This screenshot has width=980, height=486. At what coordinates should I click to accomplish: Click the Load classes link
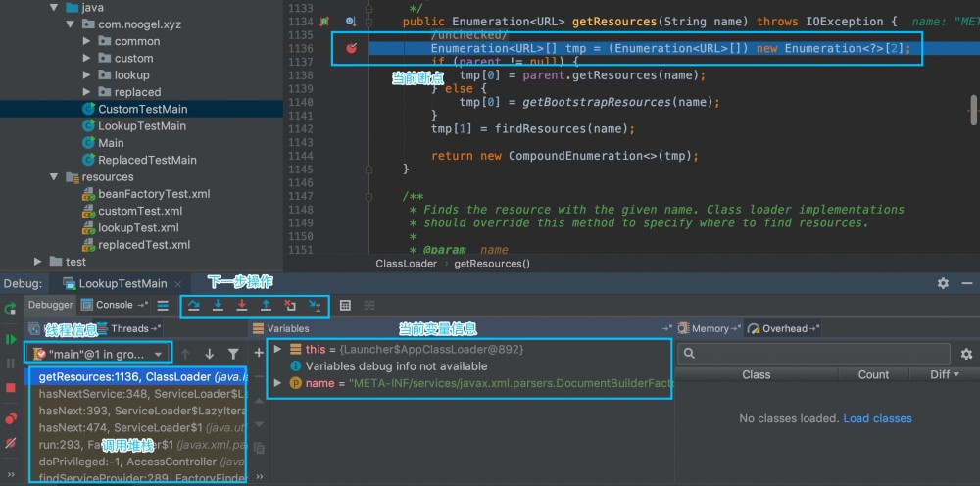tap(877, 418)
